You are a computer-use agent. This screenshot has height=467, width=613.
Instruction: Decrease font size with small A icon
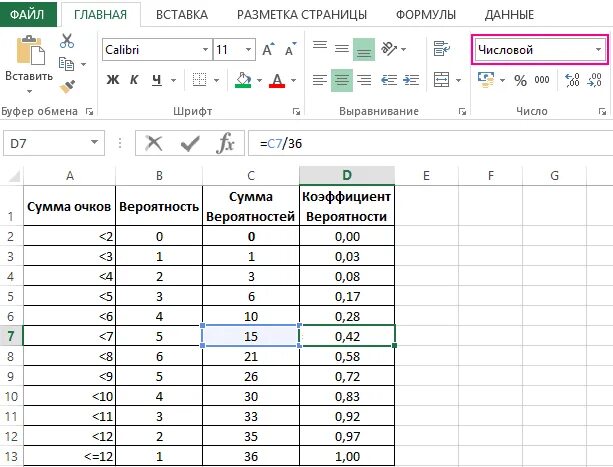point(290,50)
